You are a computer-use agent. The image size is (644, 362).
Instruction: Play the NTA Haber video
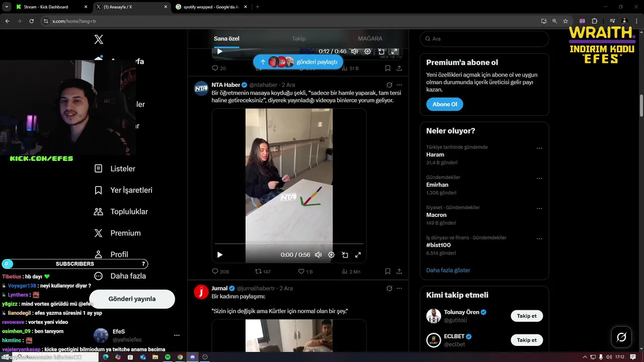click(219, 255)
